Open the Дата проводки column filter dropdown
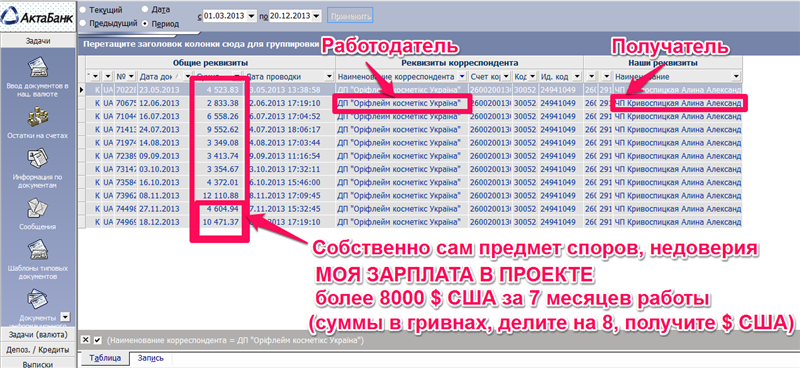 (x=328, y=77)
